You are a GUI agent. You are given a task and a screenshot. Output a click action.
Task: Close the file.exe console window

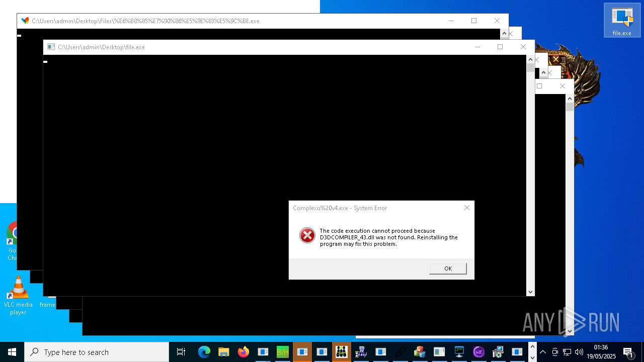click(x=523, y=47)
